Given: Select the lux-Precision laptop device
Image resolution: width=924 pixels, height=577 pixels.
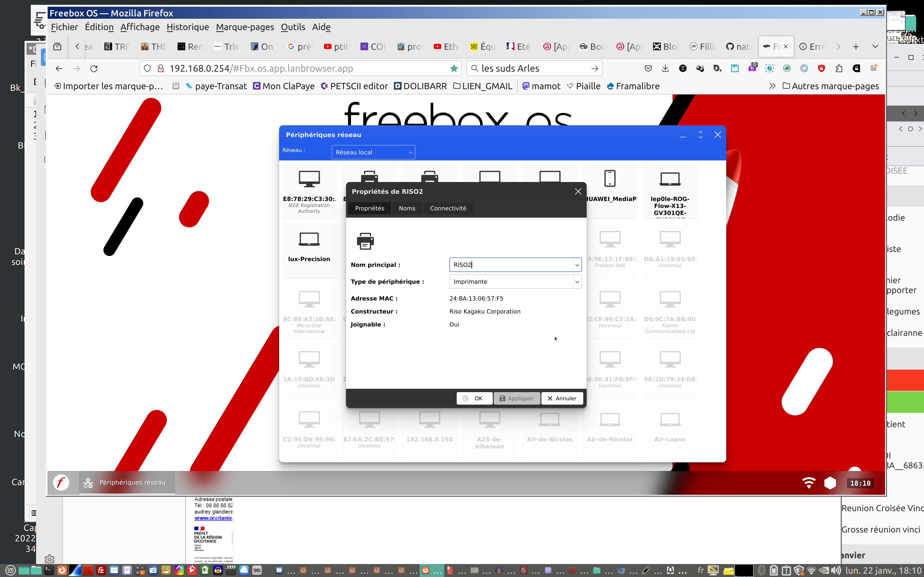Looking at the screenshot, I should click(309, 240).
